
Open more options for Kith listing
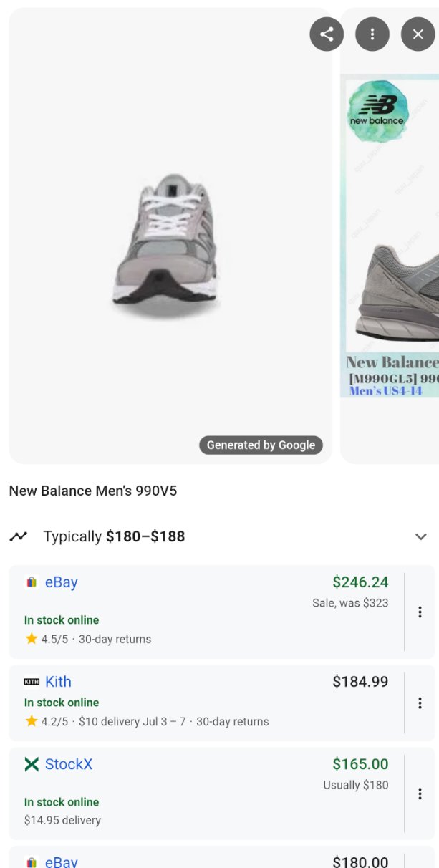[420, 703]
